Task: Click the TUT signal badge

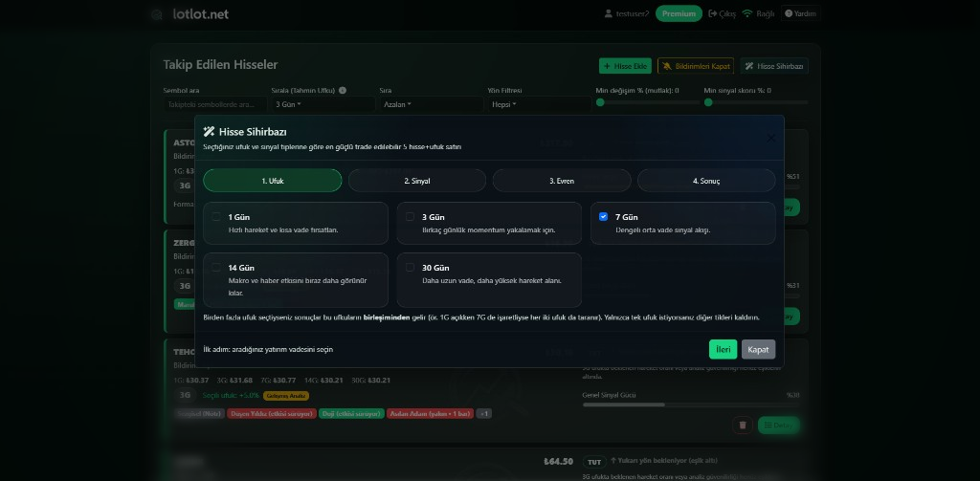Action: (x=594, y=462)
